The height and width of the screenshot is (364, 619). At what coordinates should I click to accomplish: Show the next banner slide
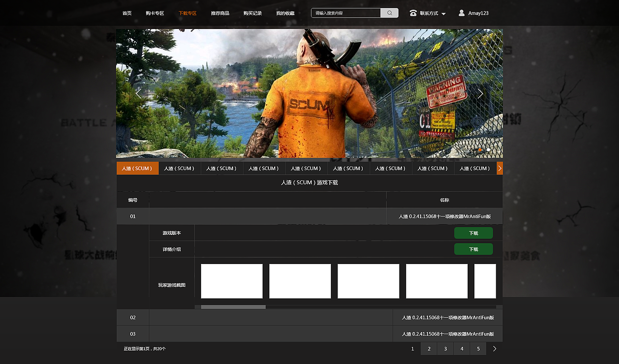click(x=480, y=93)
